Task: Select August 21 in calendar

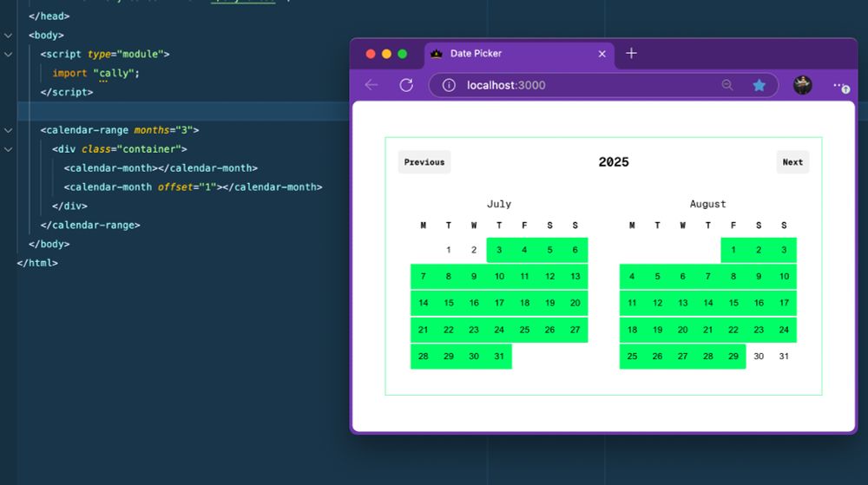Action: 708,330
